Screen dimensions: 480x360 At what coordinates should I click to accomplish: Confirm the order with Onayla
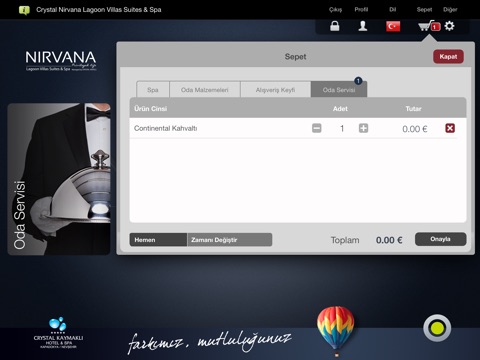point(440,239)
